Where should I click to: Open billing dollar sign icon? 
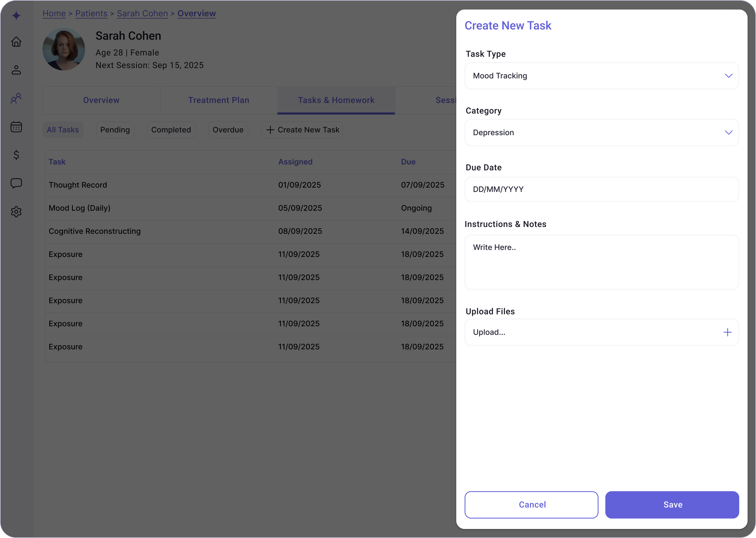[x=16, y=155]
